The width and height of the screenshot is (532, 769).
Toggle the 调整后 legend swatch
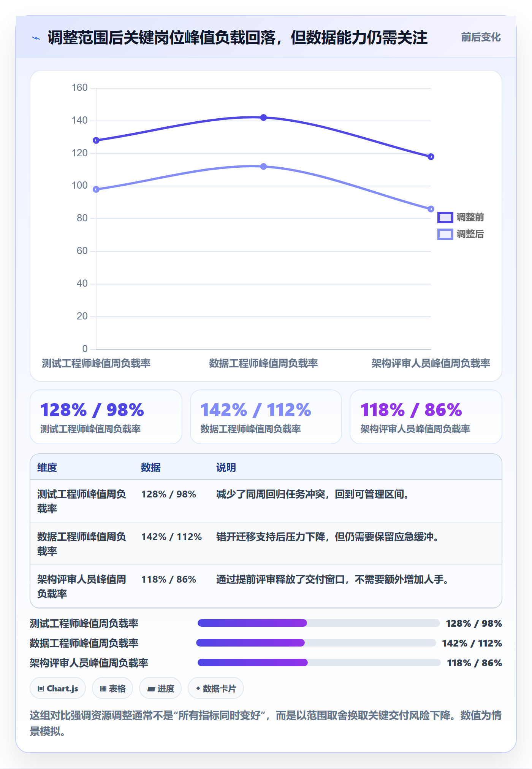445,234
